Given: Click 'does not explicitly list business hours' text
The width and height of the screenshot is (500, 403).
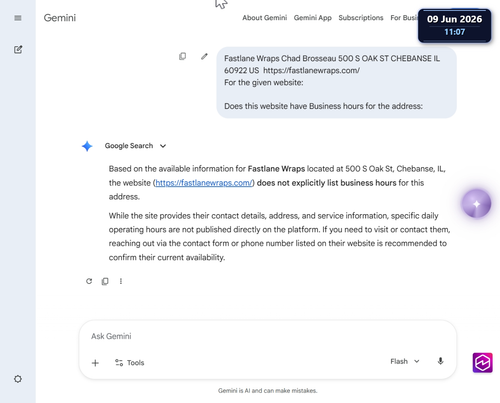Looking at the screenshot, I should coord(327,183).
